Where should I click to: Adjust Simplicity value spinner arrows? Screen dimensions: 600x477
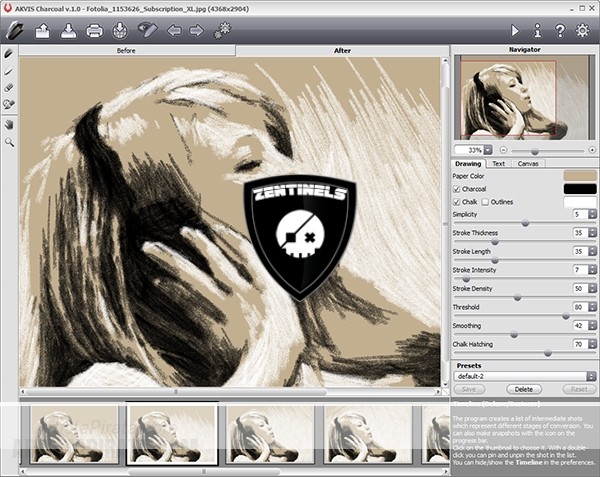pos(592,214)
